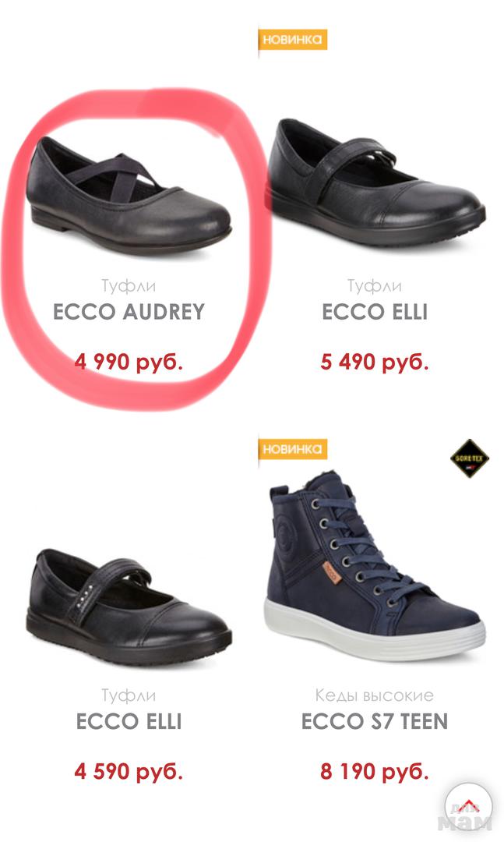Click the ECCO AUDREY product title
Screen dimensions: 504x842
pos(129,312)
